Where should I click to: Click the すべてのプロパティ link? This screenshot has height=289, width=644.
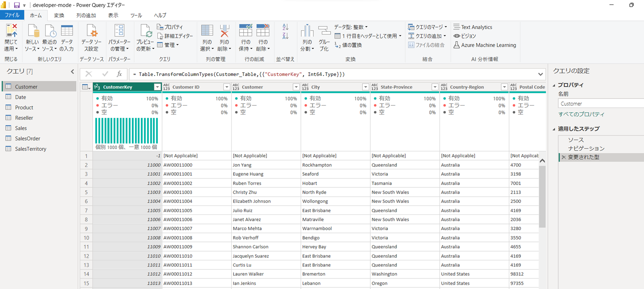[582, 115]
